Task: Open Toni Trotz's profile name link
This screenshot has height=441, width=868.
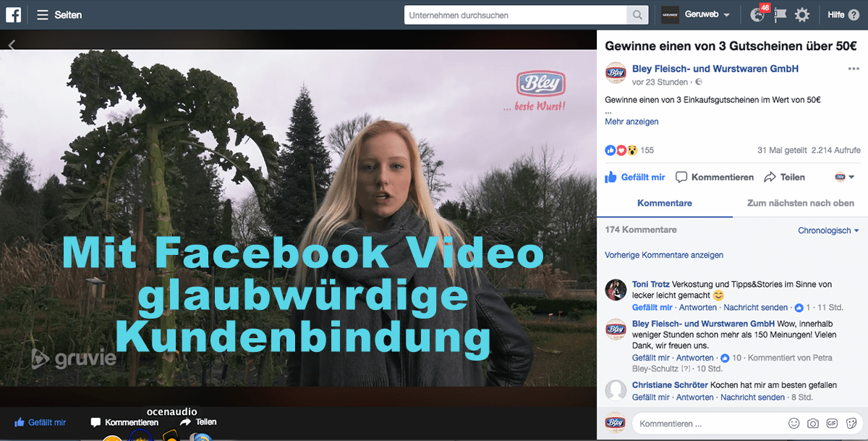Action: click(651, 285)
